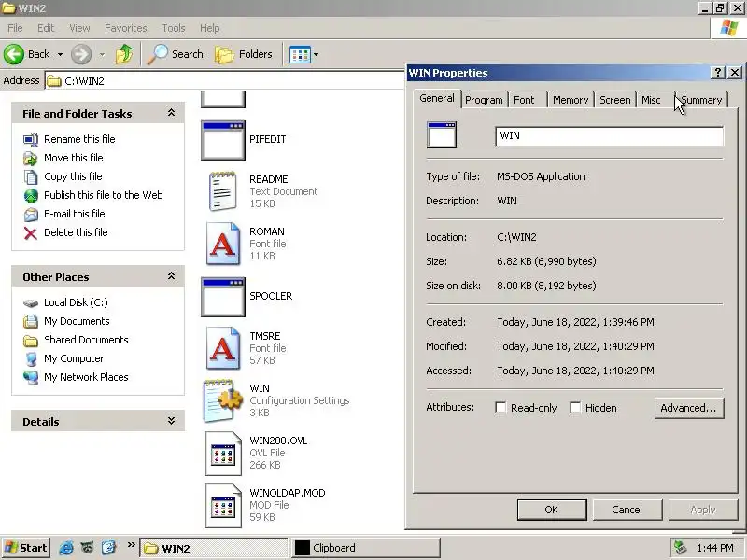This screenshot has height=560, width=747.
Task: Open the Start menu
Action: (26, 548)
